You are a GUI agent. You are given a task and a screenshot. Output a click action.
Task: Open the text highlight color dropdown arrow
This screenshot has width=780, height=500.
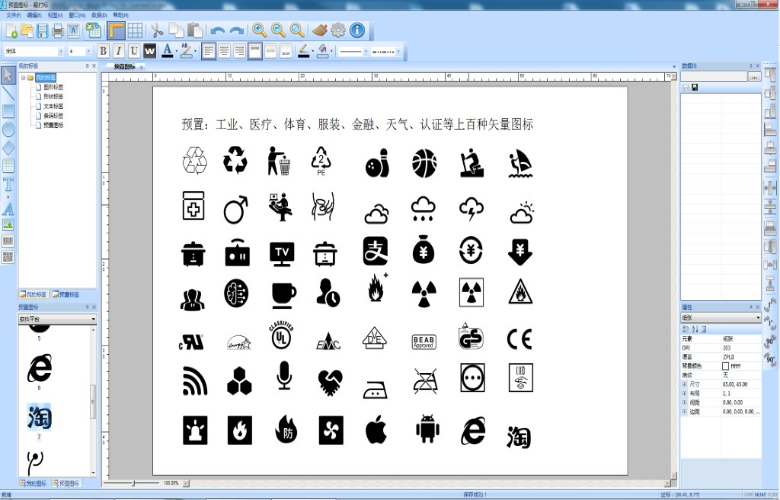point(195,51)
